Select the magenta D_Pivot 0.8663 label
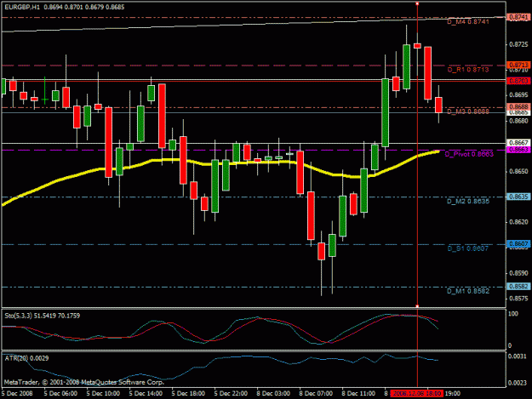The image size is (532, 399). coord(469,154)
